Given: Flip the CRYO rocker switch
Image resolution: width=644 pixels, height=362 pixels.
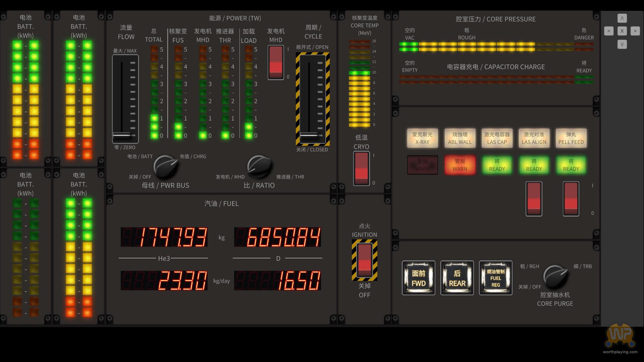Looking at the screenshot, I should click(x=361, y=168).
